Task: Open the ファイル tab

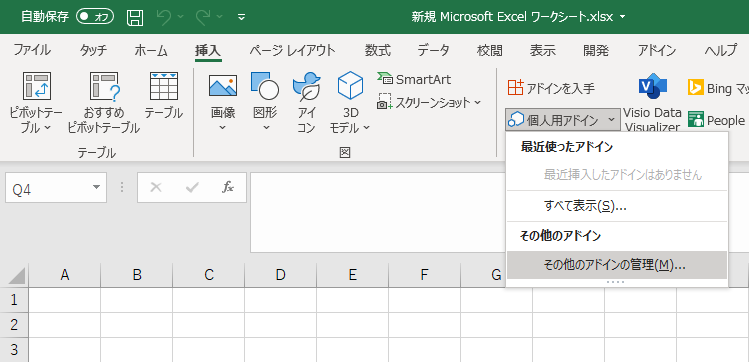Action: tap(32, 50)
